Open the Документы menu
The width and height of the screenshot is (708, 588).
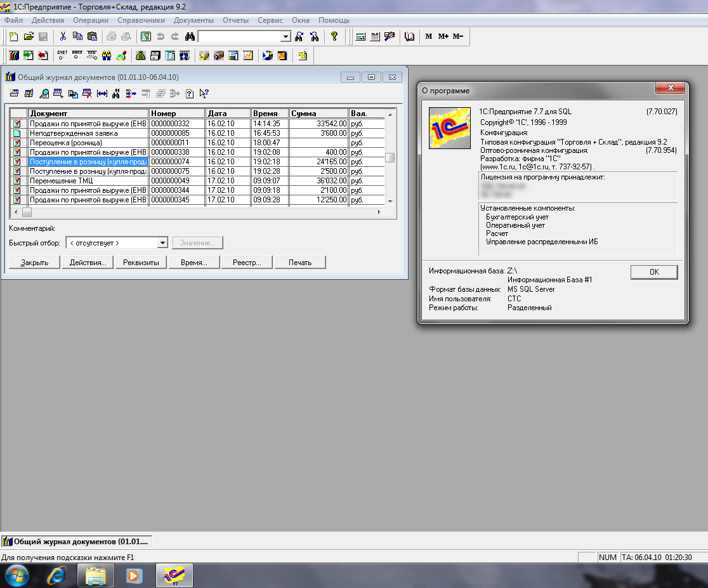193,20
